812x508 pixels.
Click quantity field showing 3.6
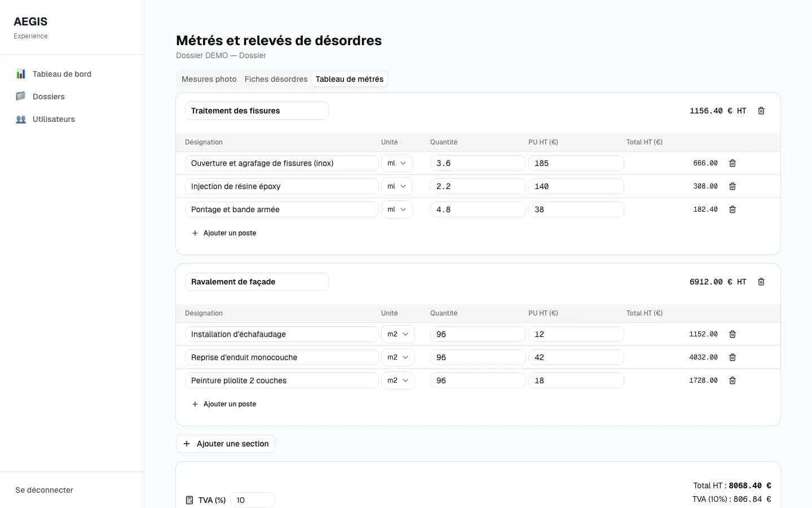478,163
